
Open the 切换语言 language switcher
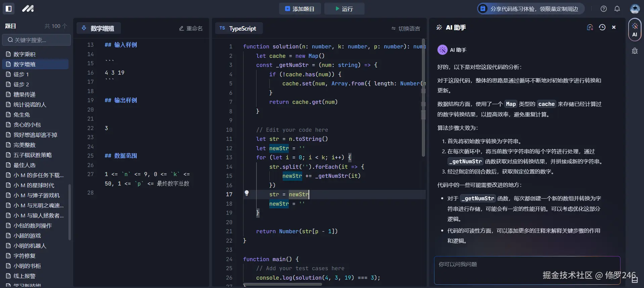406,29
